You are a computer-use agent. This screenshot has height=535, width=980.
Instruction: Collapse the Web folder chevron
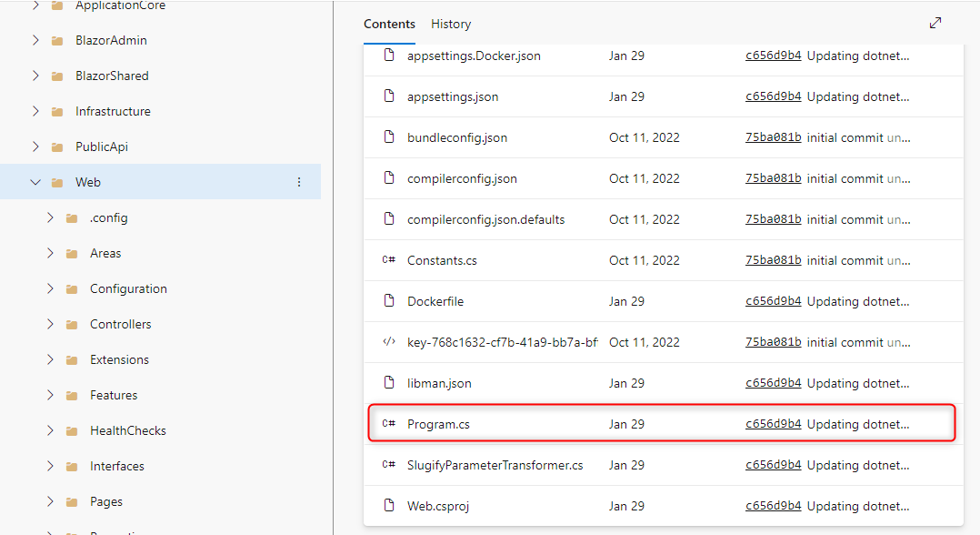point(35,182)
